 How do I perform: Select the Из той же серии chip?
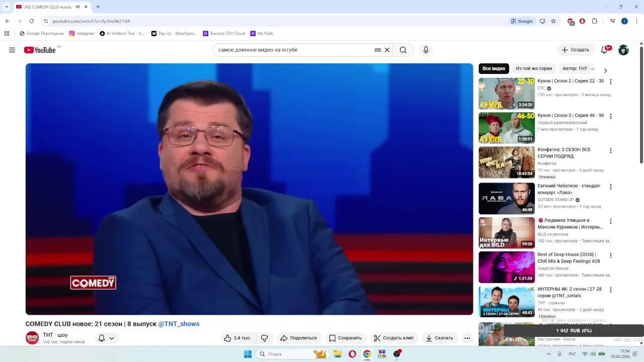(534, 68)
